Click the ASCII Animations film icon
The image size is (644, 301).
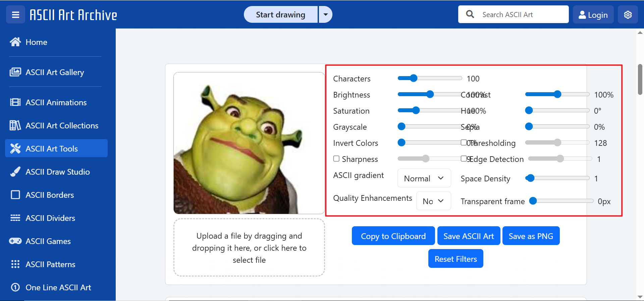[x=15, y=102]
